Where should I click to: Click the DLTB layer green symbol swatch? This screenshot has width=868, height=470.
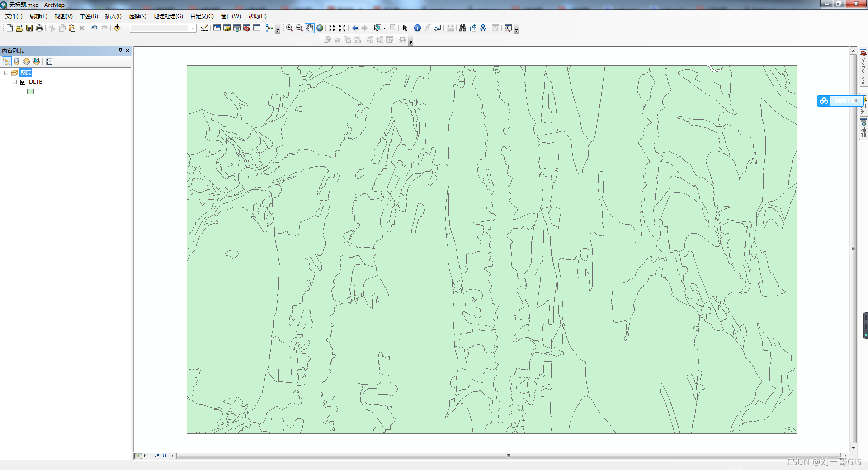(x=31, y=91)
